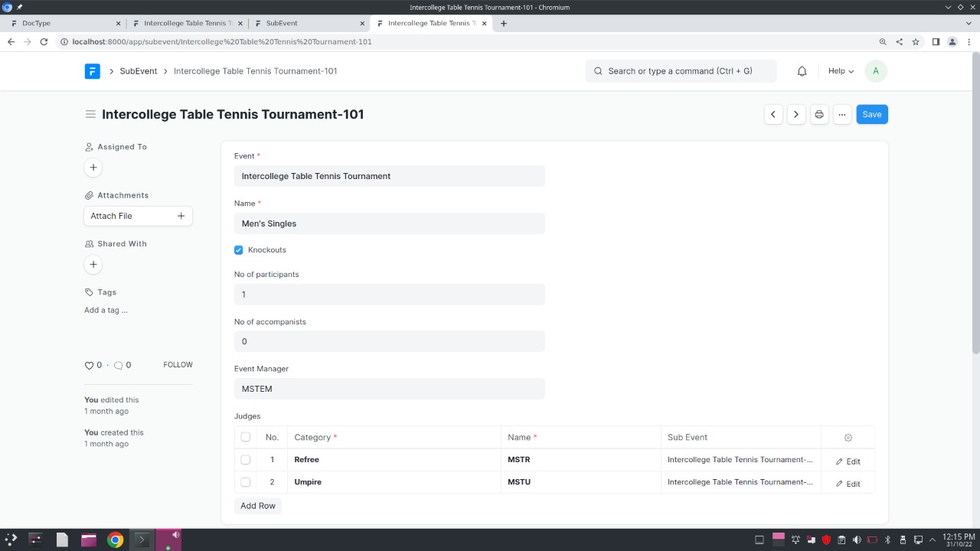Viewport: 980px width, 551px height.
Task: Click the FOLLOW link
Action: (178, 365)
